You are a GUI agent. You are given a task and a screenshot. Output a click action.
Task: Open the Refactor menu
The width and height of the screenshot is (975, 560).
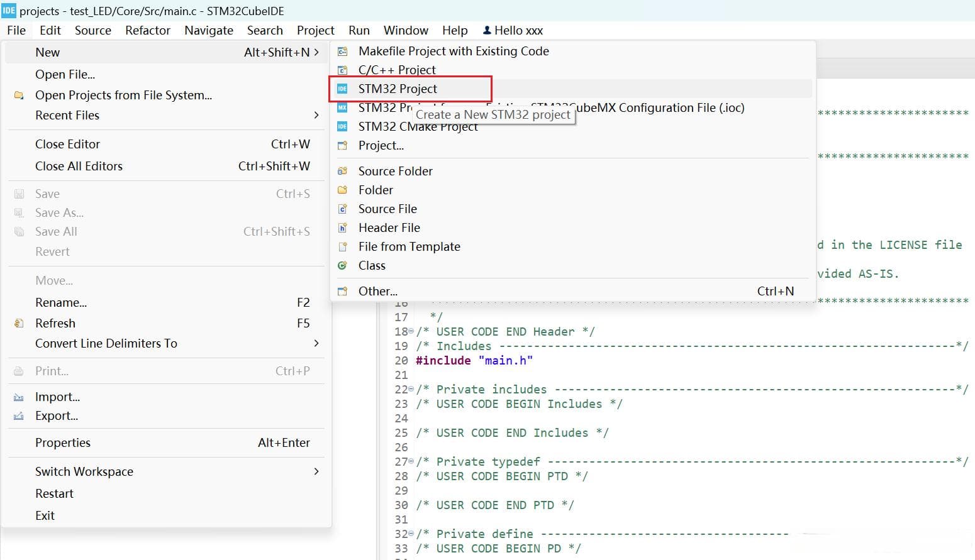[x=148, y=30]
